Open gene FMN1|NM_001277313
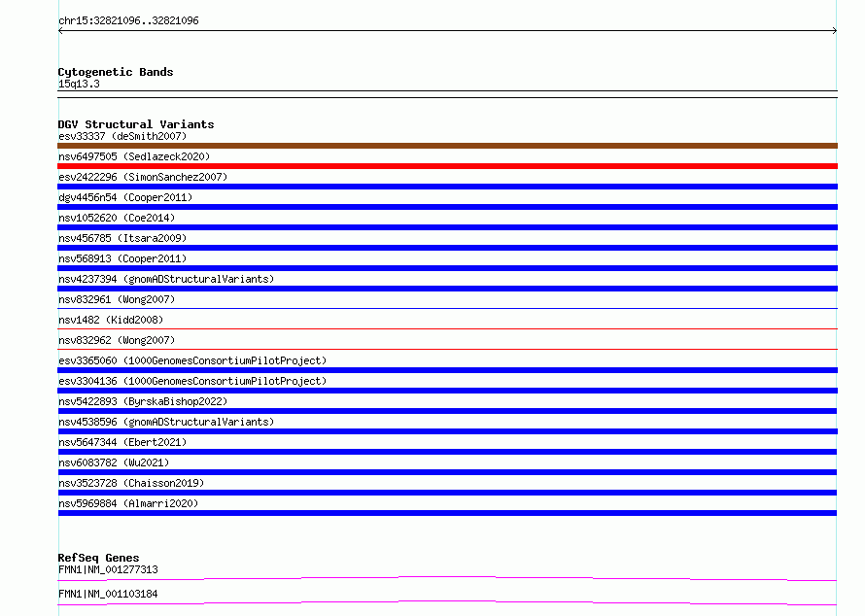The image size is (865, 616). click(x=108, y=569)
